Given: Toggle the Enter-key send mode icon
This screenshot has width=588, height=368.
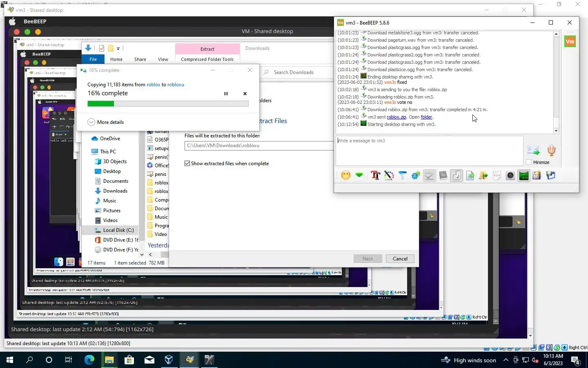Looking at the screenshot, I should coord(457,175).
